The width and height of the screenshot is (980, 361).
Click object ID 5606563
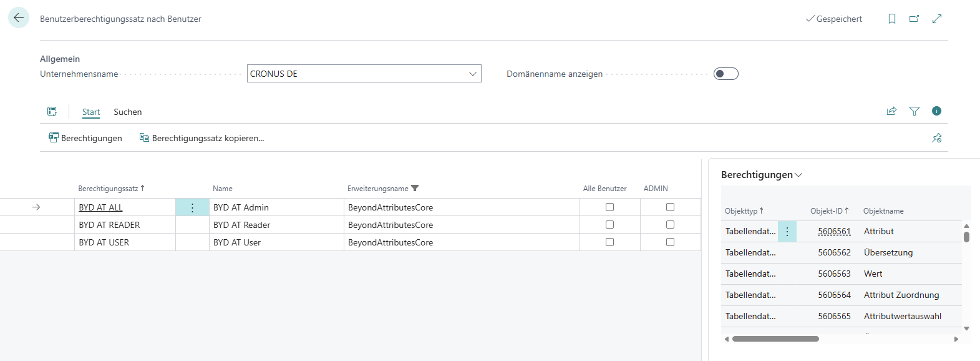pos(834,274)
